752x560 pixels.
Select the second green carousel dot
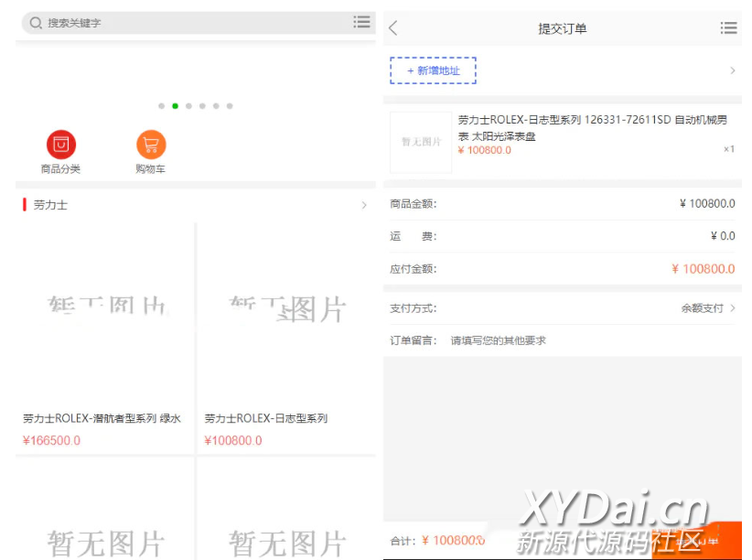tap(175, 106)
